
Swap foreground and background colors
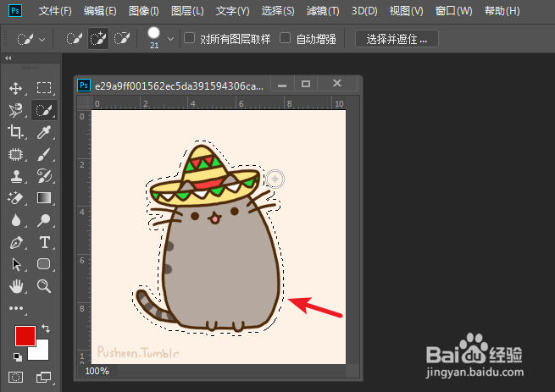click(46, 329)
